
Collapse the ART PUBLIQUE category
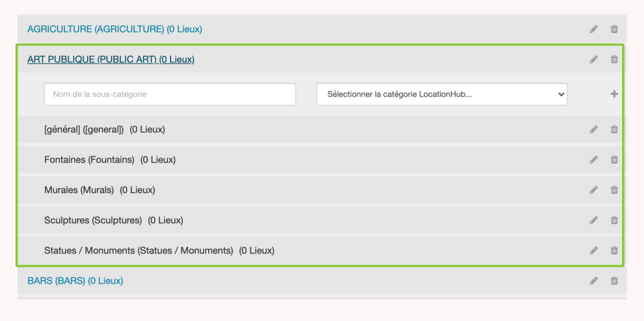click(111, 59)
